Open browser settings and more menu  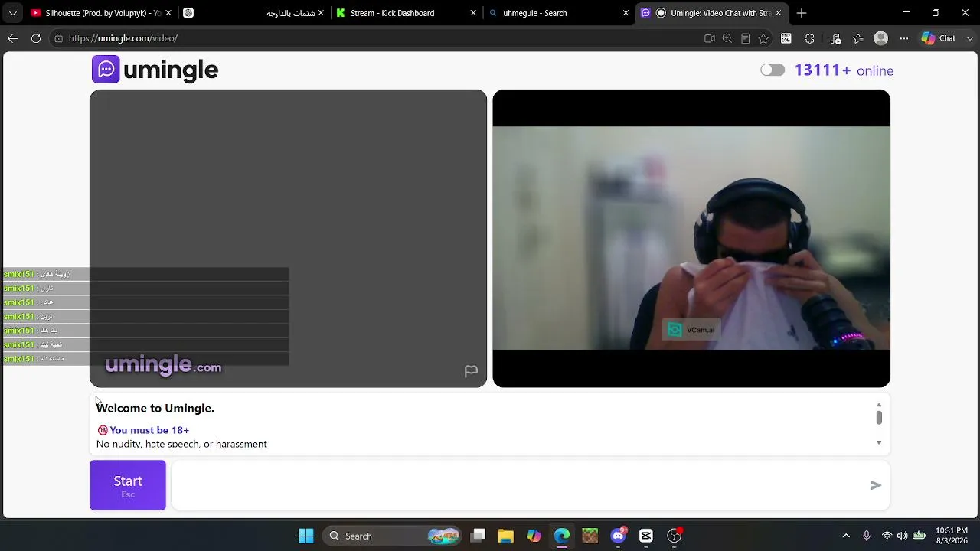(904, 38)
